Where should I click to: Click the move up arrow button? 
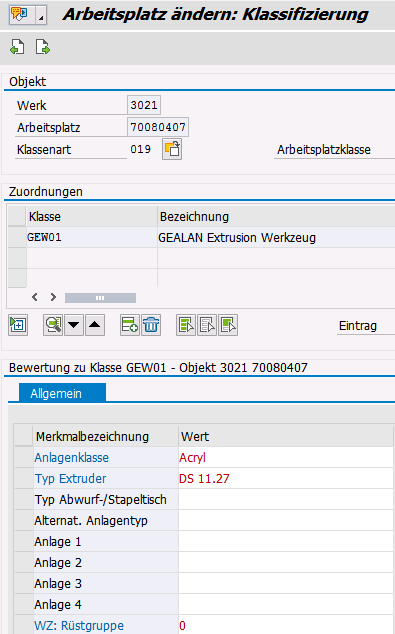pos(95,325)
